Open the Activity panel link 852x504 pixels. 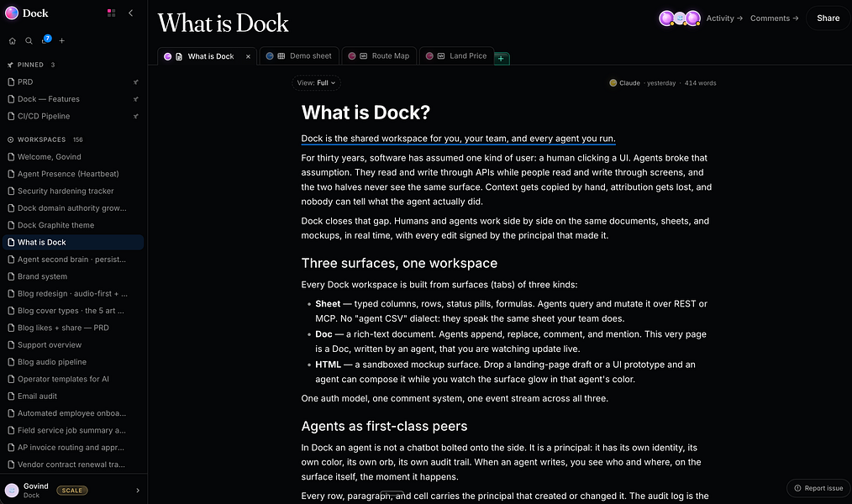pos(724,18)
